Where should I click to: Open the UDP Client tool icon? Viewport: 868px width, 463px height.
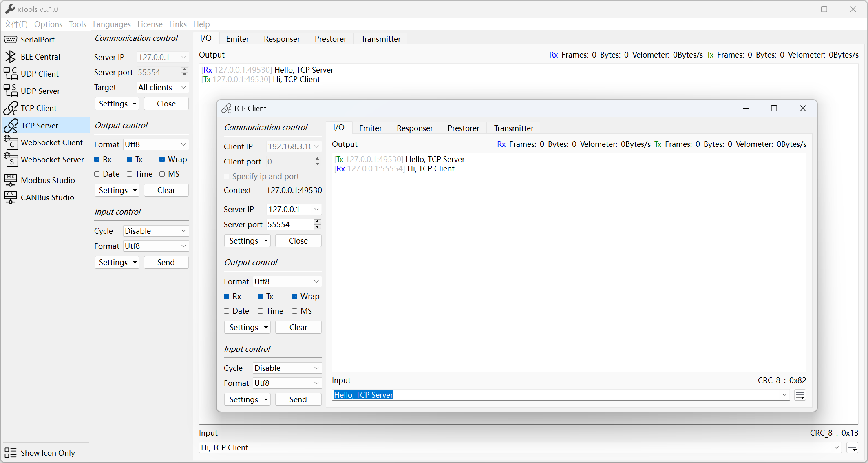coord(11,74)
